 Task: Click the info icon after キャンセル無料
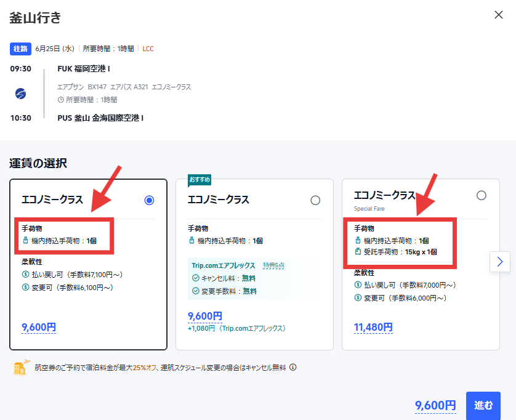coord(293,367)
